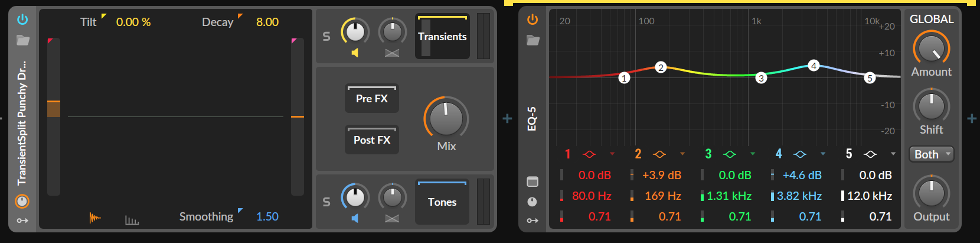Select the Transients chain slot
Image resolution: width=980 pixels, height=243 pixels.
point(442,37)
